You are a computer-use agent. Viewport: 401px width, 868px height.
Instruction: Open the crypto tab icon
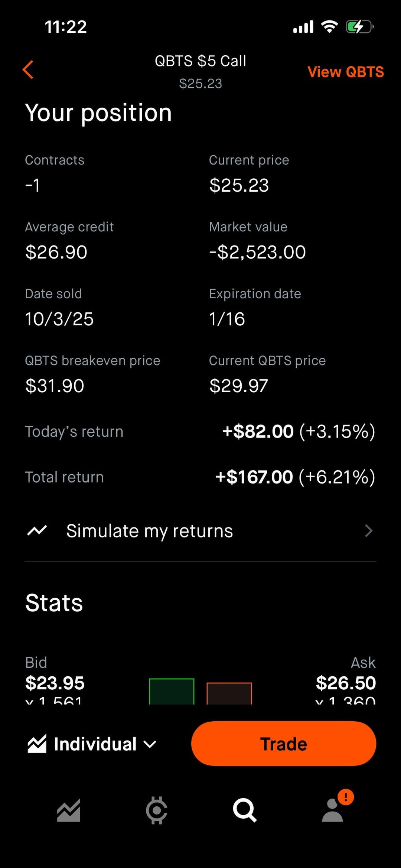[x=156, y=810]
